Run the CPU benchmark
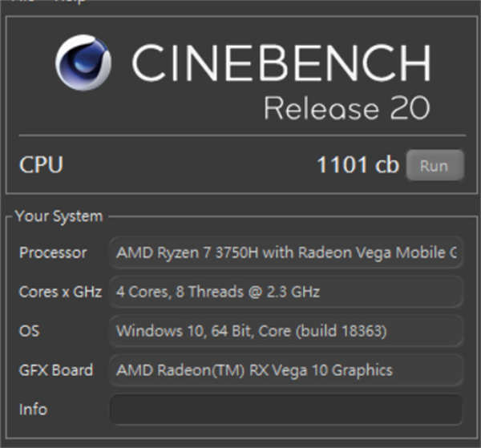This screenshot has width=481, height=448. (x=435, y=165)
